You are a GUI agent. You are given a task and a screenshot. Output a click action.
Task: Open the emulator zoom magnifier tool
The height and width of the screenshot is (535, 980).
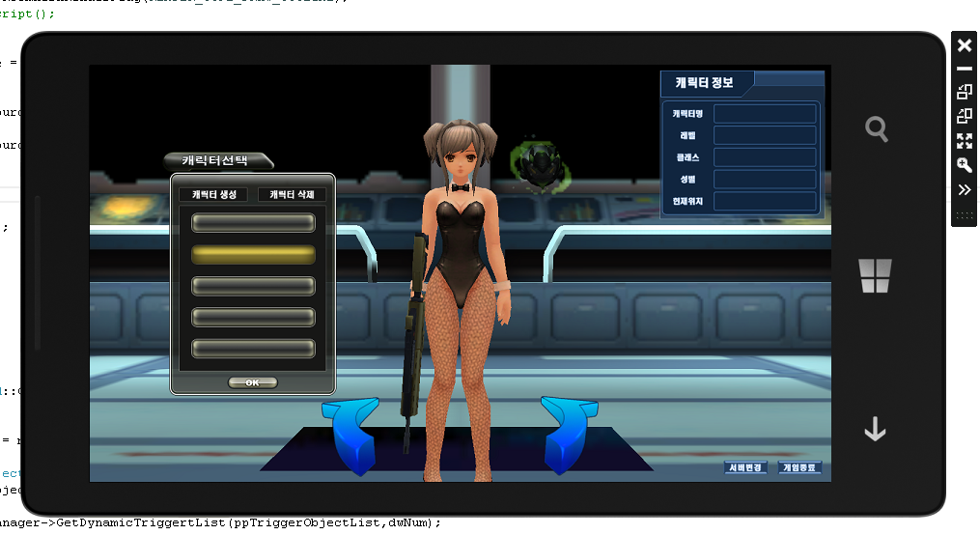[x=964, y=165]
